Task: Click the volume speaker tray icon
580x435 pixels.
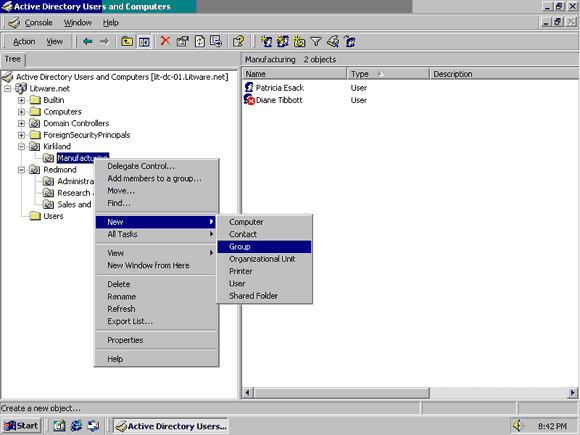Action: pos(518,426)
